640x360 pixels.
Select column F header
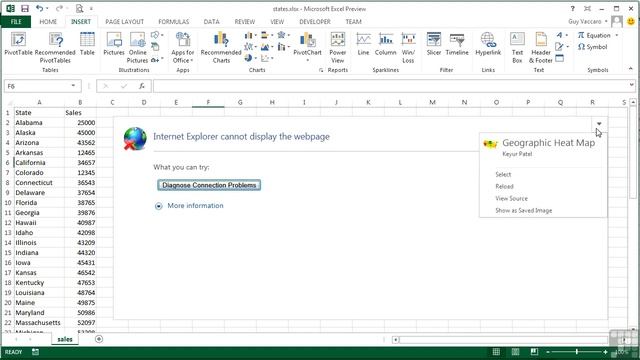208,102
